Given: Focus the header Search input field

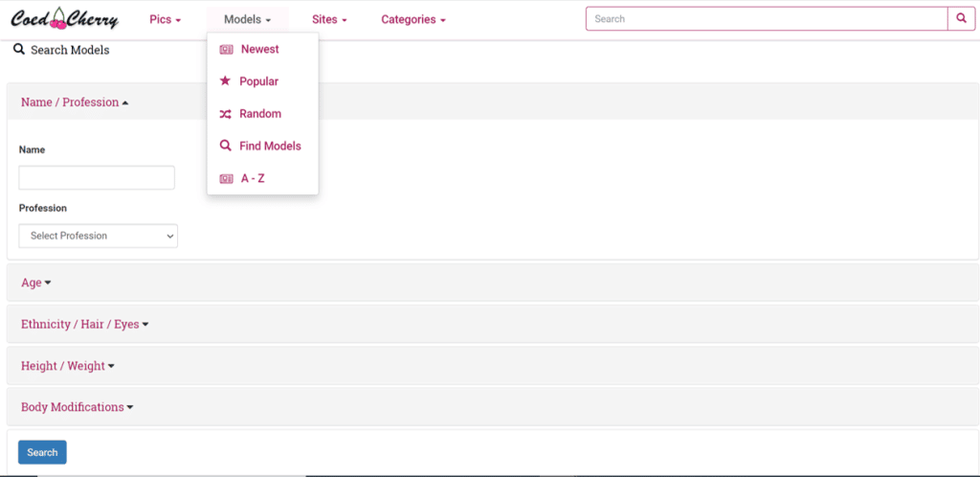Looking at the screenshot, I should [x=767, y=19].
